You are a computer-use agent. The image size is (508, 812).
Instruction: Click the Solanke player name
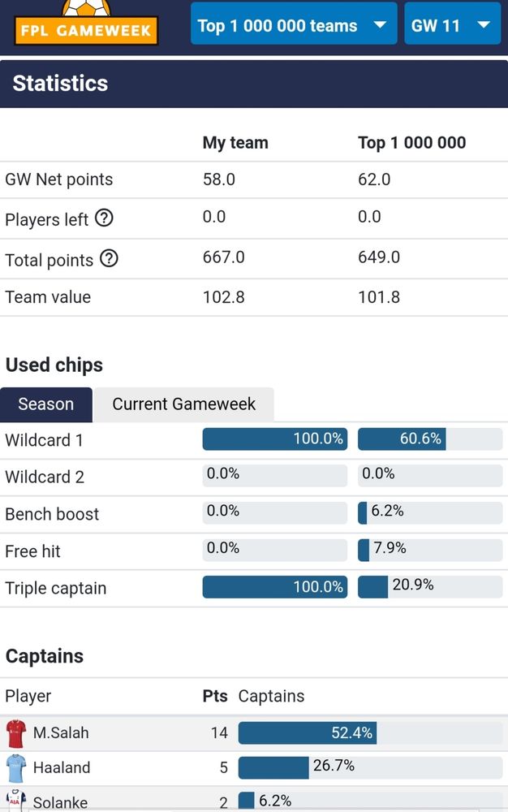tap(60, 802)
